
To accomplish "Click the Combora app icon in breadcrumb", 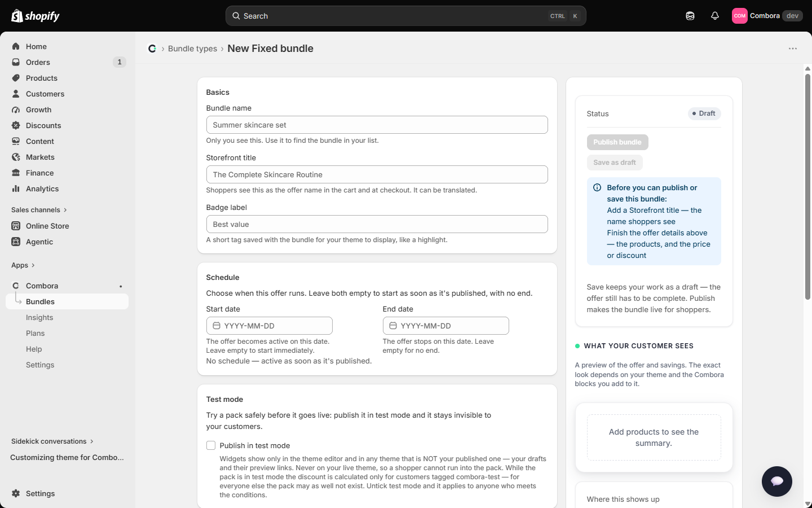I will click(152, 49).
